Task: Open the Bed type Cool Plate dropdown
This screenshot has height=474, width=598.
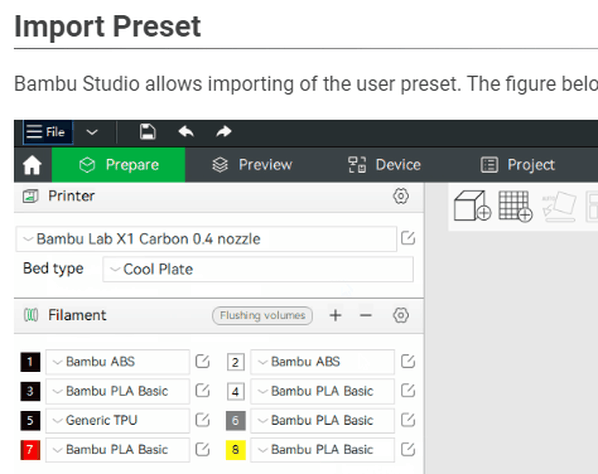Action: pos(258,269)
